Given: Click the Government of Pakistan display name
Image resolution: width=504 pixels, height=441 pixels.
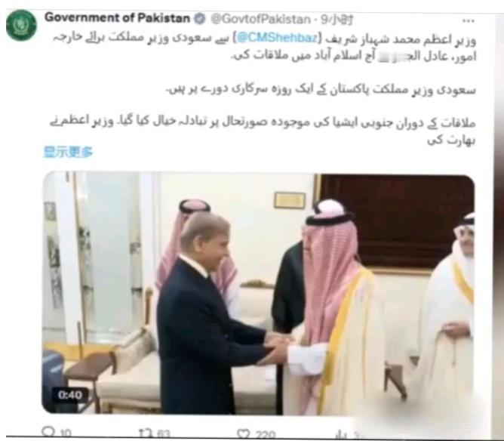Looking at the screenshot, I should coord(117,18).
